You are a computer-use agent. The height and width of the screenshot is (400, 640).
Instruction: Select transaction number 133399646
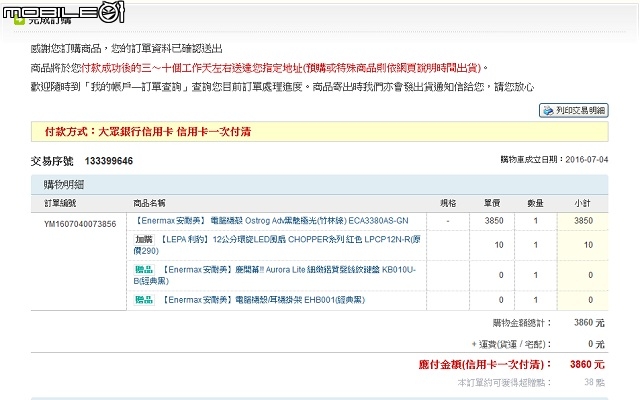click(x=109, y=161)
